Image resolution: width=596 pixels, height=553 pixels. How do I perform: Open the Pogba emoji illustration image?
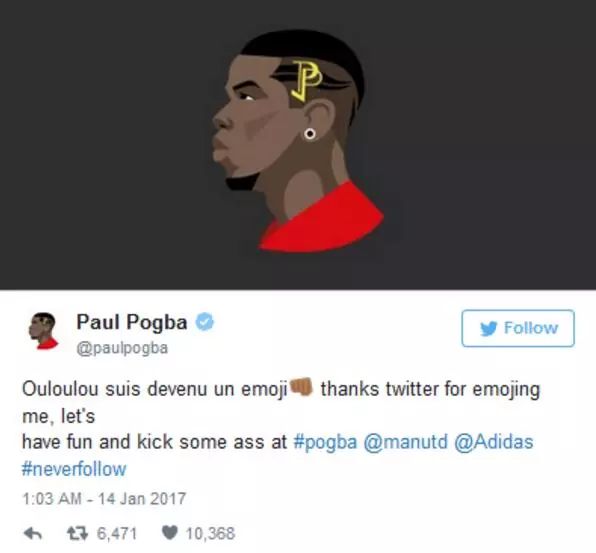coord(298,144)
